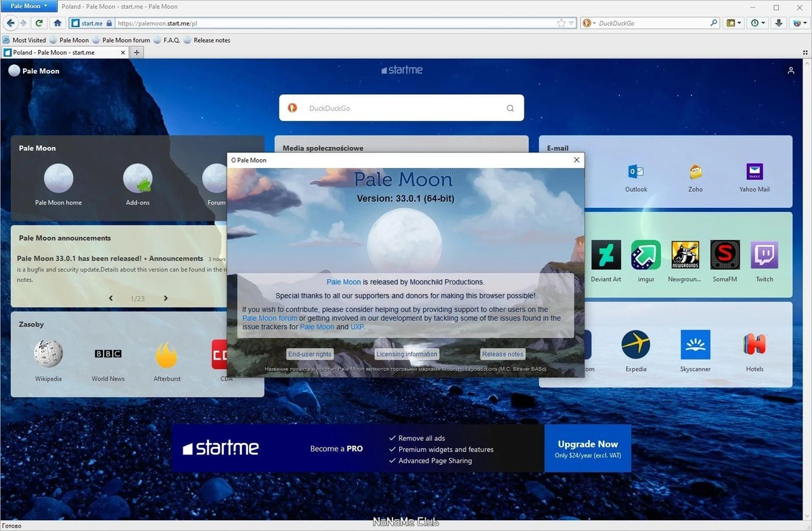Open the Deviant Art shortcut
812x531 pixels.
[606, 261]
